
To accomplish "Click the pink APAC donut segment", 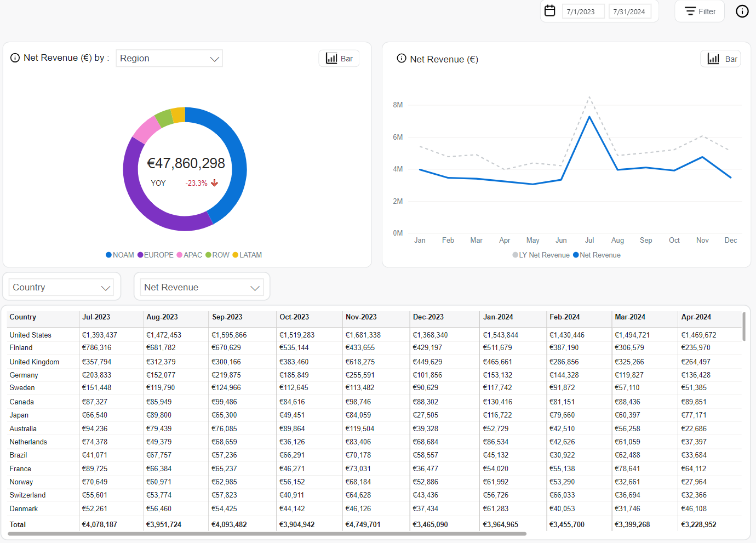I will click(146, 129).
